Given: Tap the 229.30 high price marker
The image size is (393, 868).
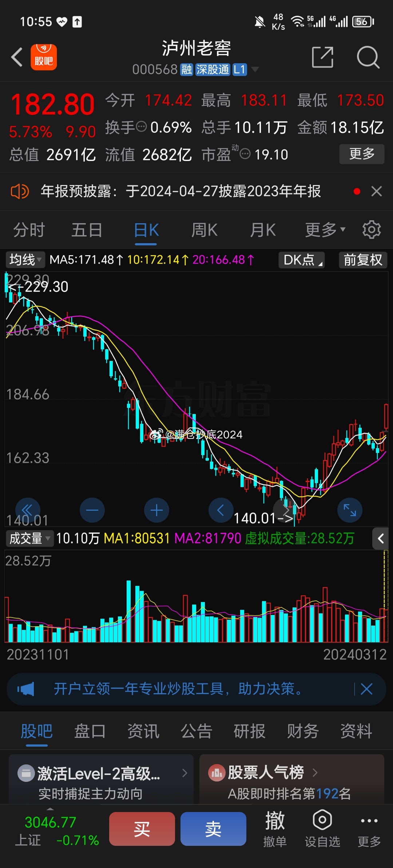Looking at the screenshot, I should 38,287.
